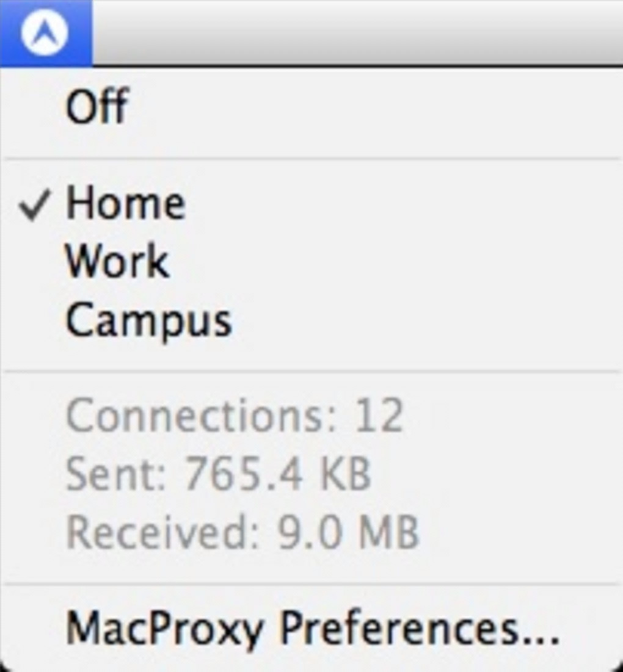Open MacProxy Preferences…
The height and width of the screenshot is (672, 623).
click(x=312, y=629)
